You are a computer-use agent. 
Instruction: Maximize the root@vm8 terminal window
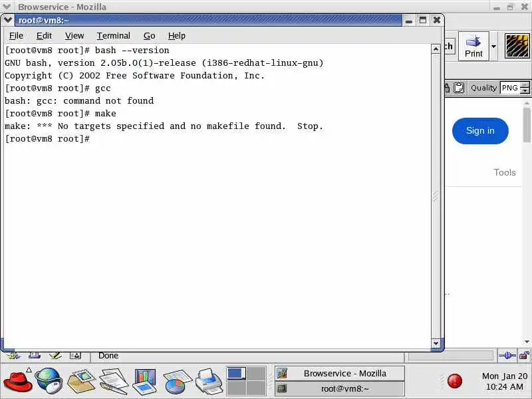pyautogui.click(x=423, y=20)
